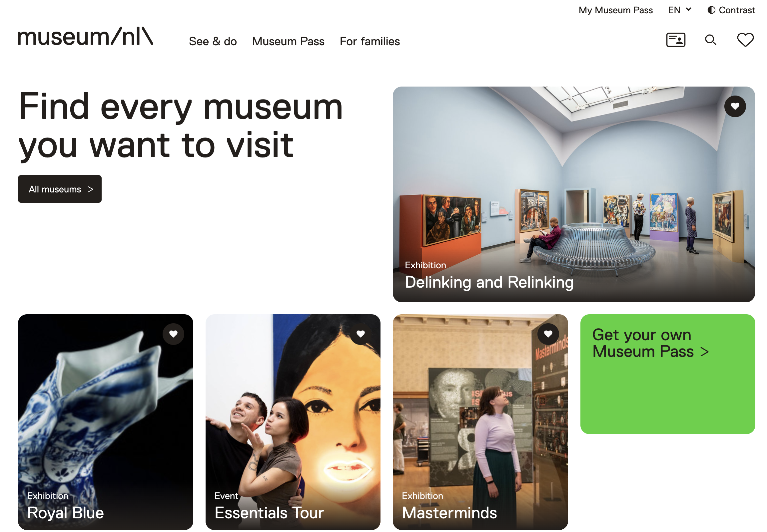
Task: Click the All museums button
Action: point(60,189)
